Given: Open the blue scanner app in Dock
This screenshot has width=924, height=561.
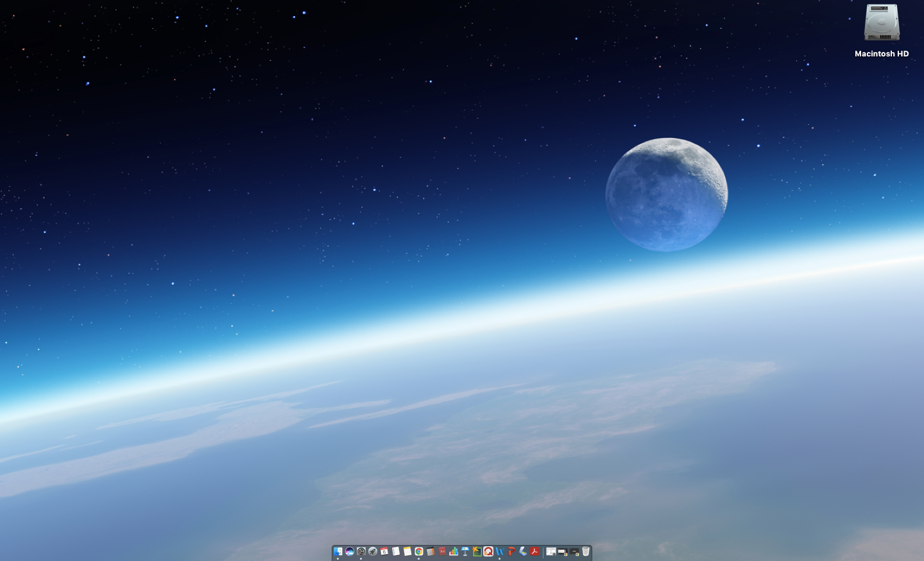Looking at the screenshot, I should [x=523, y=551].
